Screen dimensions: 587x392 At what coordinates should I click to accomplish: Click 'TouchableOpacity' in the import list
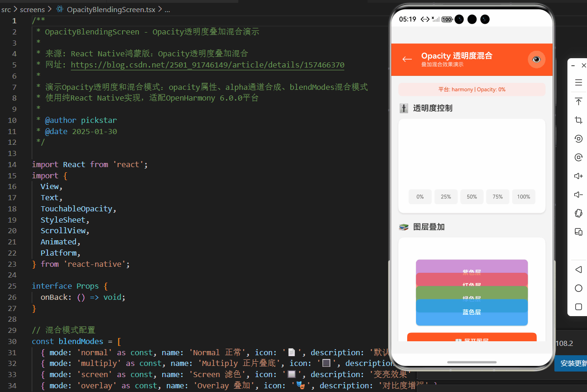76,209
